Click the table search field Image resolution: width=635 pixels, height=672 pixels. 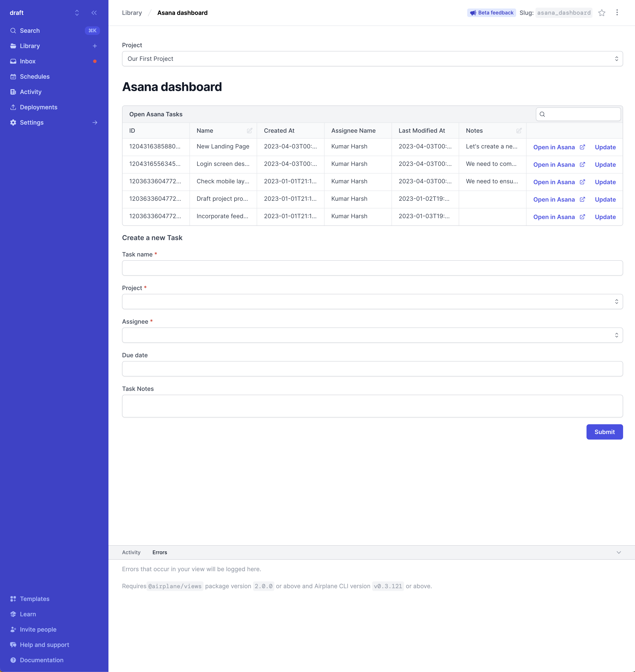pos(578,114)
